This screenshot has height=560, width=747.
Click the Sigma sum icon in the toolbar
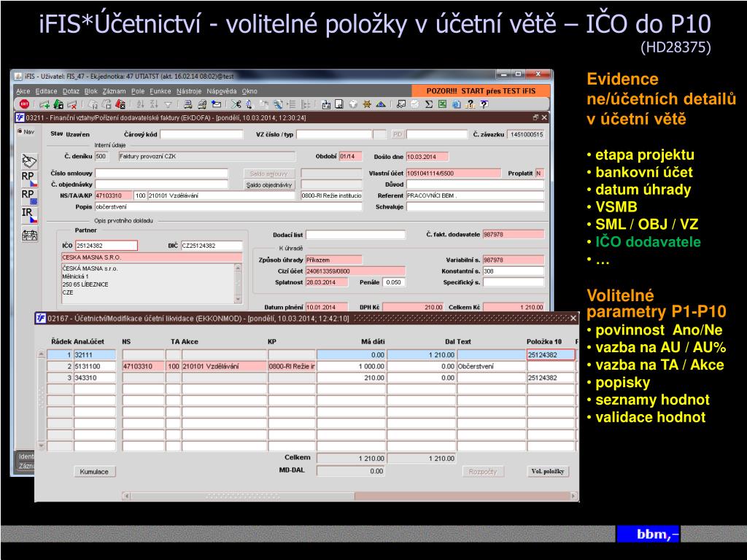pos(429,104)
